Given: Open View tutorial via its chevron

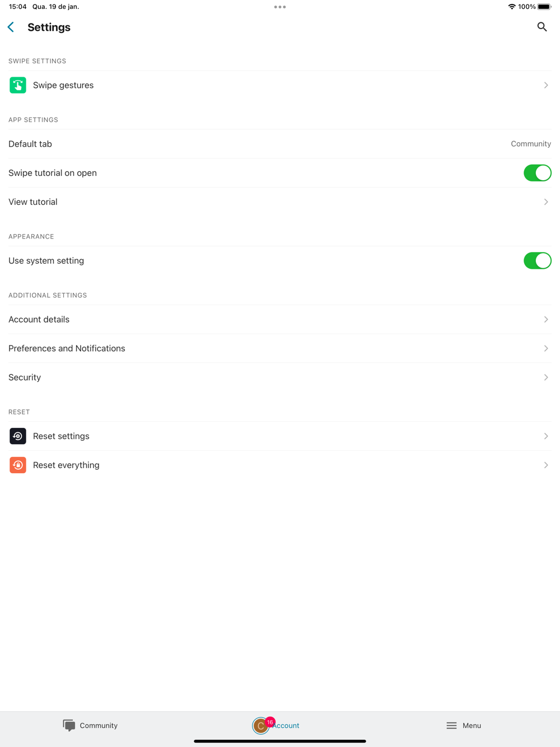Looking at the screenshot, I should 546,202.
